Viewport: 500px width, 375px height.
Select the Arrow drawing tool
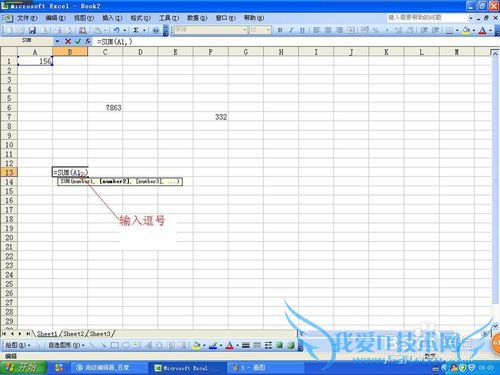pos(103,345)
